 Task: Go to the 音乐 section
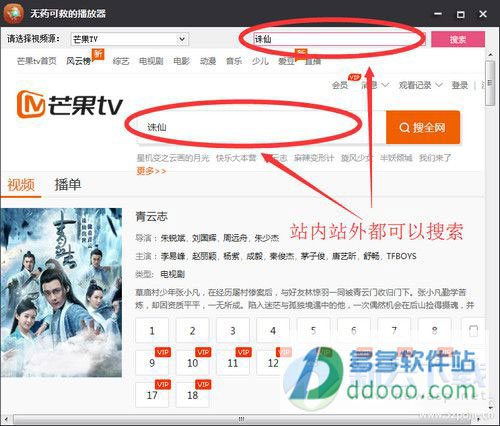click(x=234, y=61)
